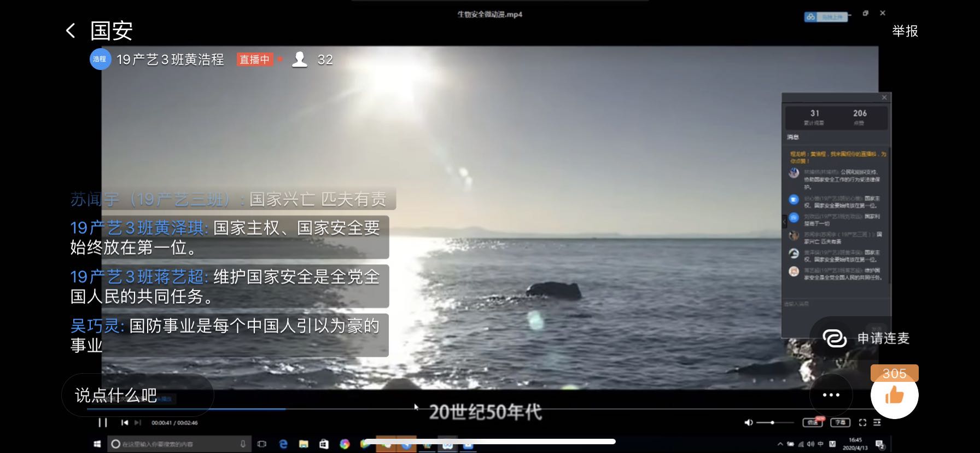Screen dimensions: 980x453
Task: Open the viewer count person icon
Action: pyautogui.click(x=300, y=59)
